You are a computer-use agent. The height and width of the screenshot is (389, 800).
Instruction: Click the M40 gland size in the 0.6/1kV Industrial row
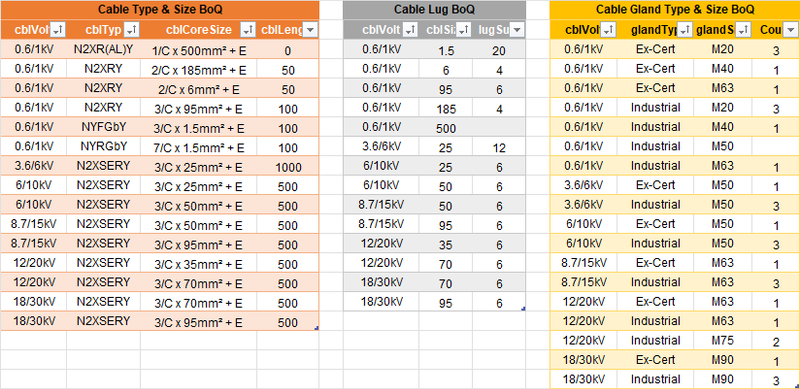click(723, 127)
